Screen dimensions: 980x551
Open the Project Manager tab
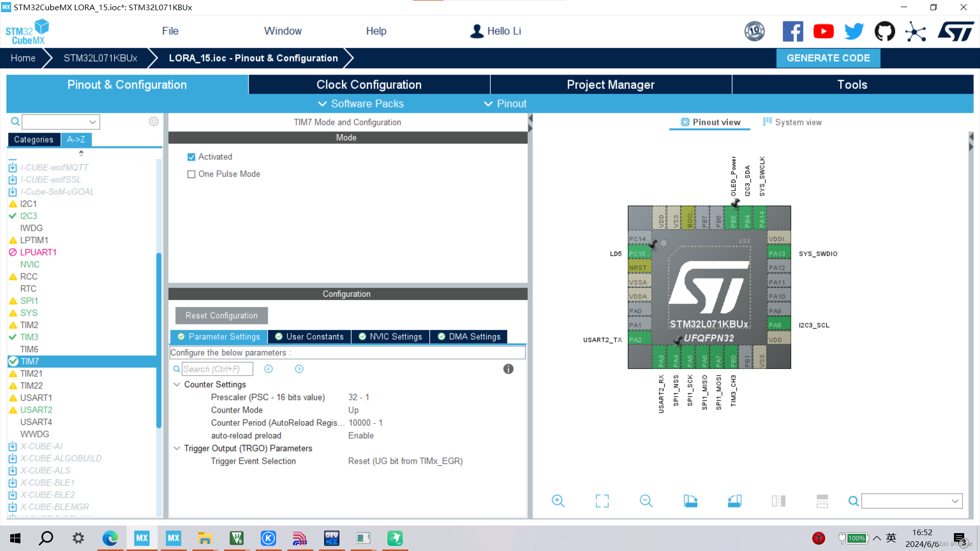(x=610, y=85)
